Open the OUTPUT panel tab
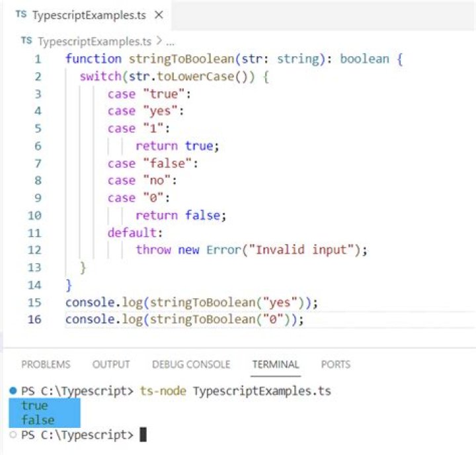 (x=111, y=364)
